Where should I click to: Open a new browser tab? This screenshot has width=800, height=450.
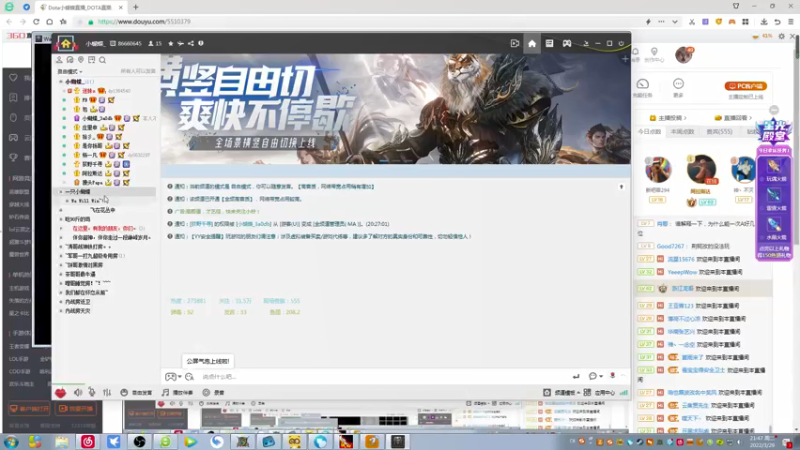136,7
